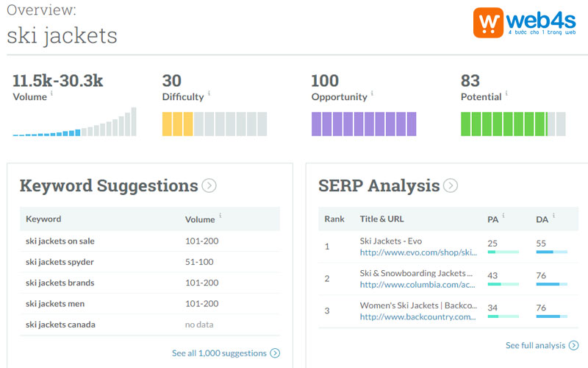Viewport: 588px width, 368px height.
Task: Open the backcountry.com result URL
Action: (x=418, y=317)
